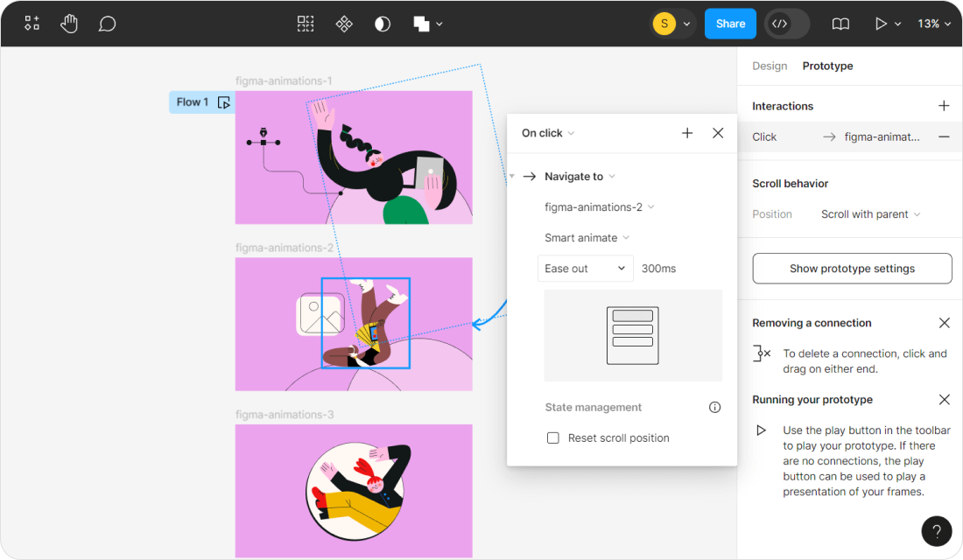The width and height of the screenshot is (963, 560).
Task: Enable Reset scroll position checkbox
Action: tap(553, 437)
